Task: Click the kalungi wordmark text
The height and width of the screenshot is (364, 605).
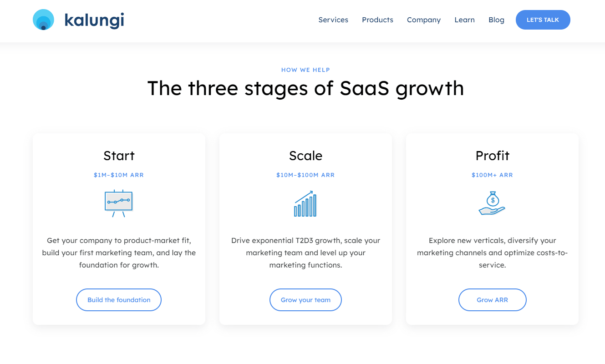Action: [x=94, y=20]
